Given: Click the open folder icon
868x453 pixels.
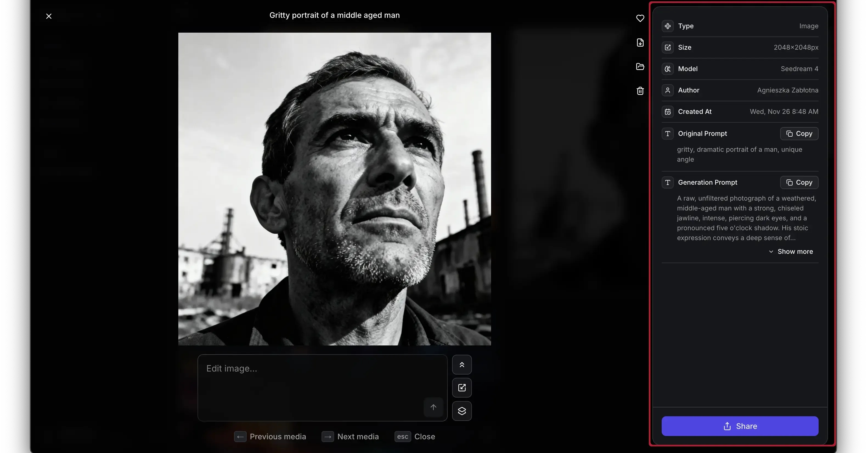Looking at the screenshot, I should [x=640, y=66].
